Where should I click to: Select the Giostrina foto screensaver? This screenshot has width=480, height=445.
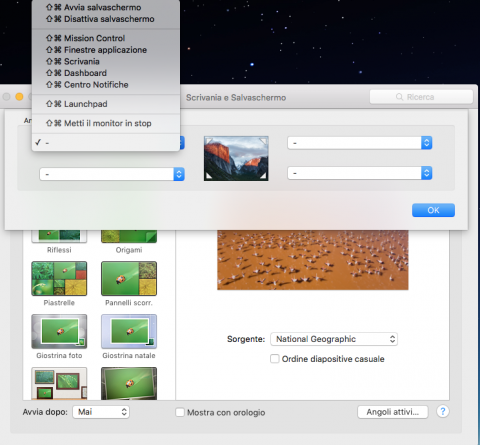pyautogui.click(x=59, y=331)
